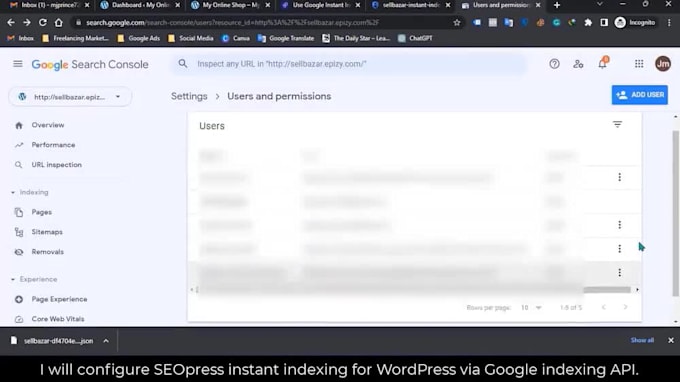Open Google Ads bookmark folder
This screenshot has width=680, height=382.
(139, 38)
